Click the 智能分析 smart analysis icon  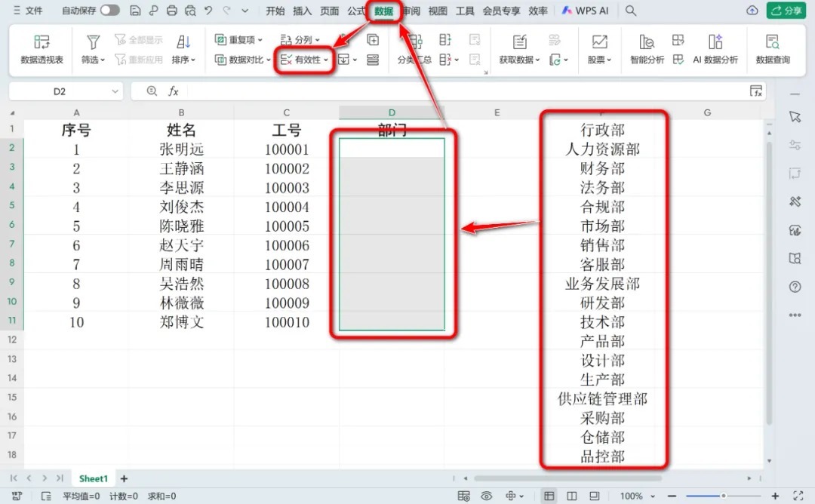click(x=647, y=49)
